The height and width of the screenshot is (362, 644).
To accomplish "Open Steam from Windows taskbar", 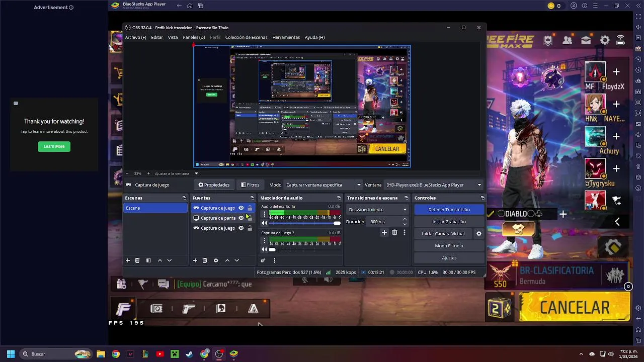I will [x=189, y=354].
